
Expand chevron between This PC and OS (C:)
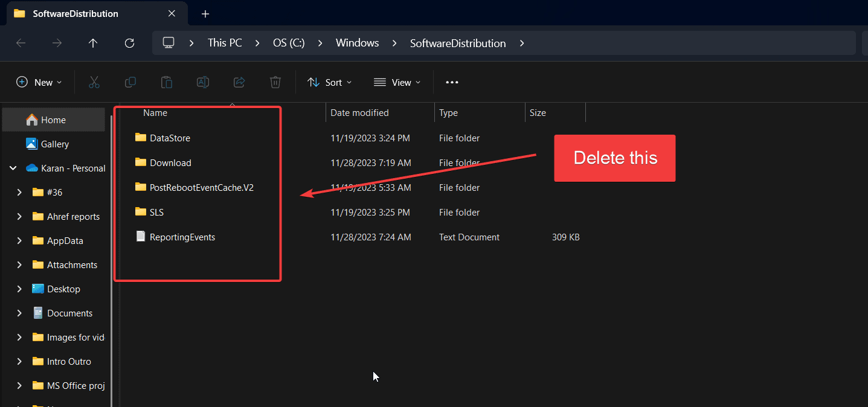[x=257, y=43]
